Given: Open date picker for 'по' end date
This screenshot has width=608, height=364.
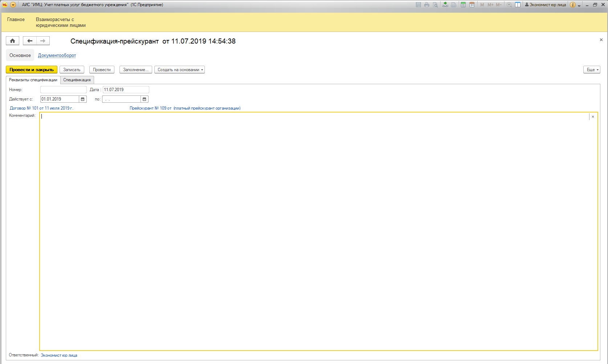Looking at the screenshot, I should tap(145, 99).
